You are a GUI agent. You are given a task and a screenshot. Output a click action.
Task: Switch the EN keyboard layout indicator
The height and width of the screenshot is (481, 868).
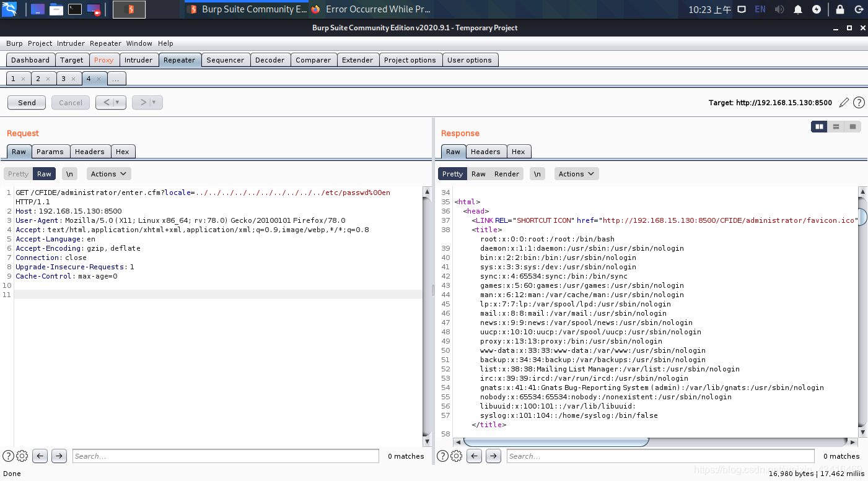click(x=760, y=9)
